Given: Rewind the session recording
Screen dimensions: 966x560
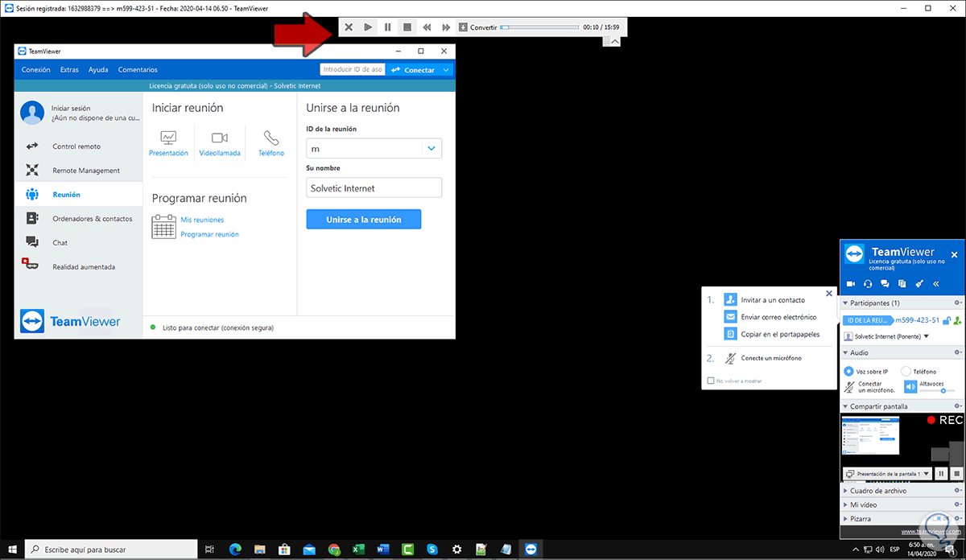Looking at the screenshot, I should click(427, 27).
